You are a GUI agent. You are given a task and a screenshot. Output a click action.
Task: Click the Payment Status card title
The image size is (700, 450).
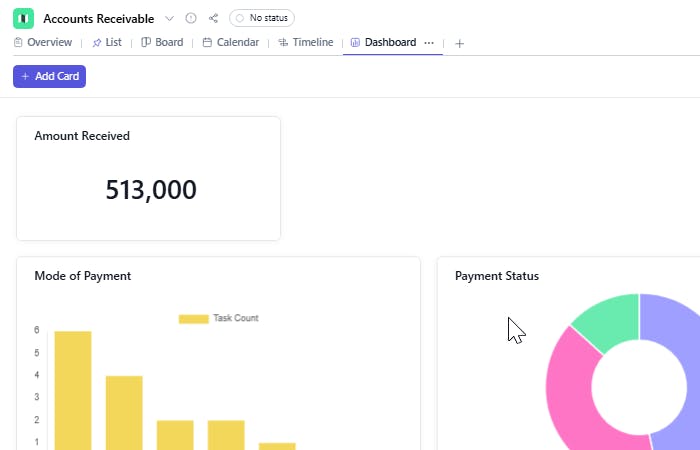pyautogui.click(x=497, y=276)
